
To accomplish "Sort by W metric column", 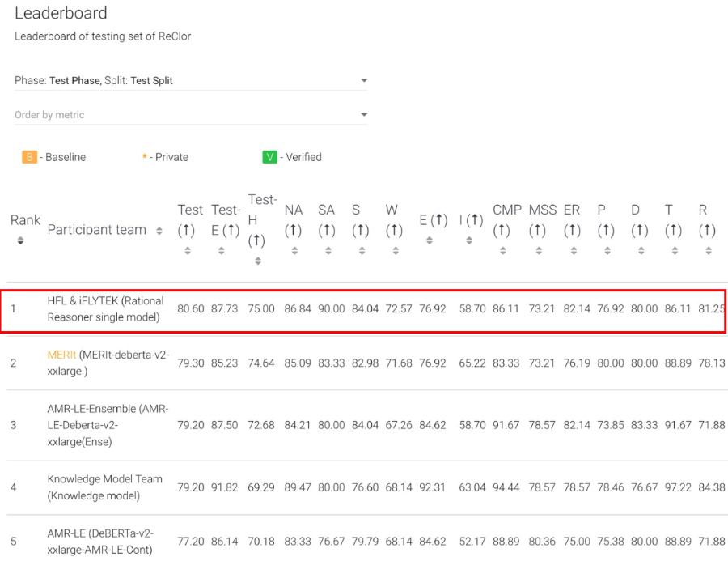I will (x=396, y=250).
